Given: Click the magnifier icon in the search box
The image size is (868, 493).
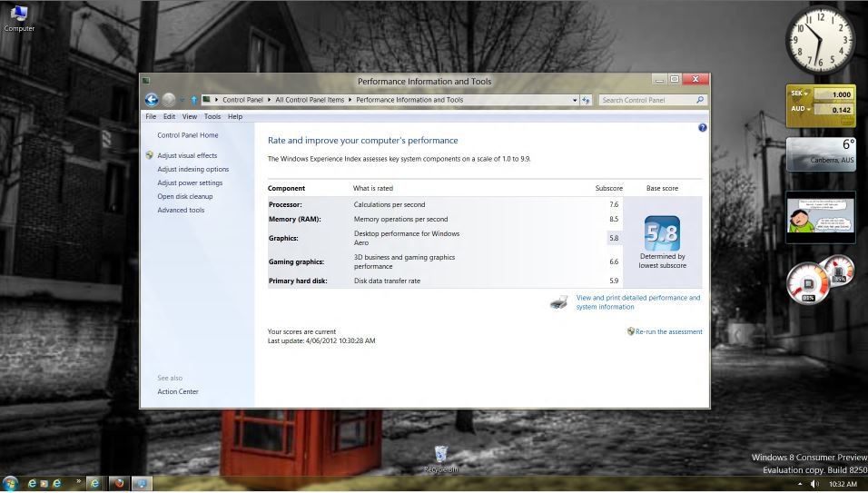Looking at the screenshot, I should click(x=700, y=100).
